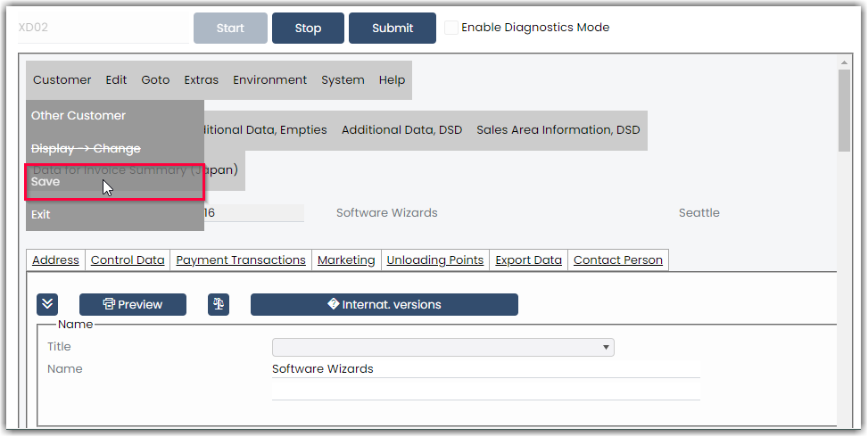The height and width of the screenshot is (437, 868).
Task: Open the Goto menu
Action: click(155, 80)
